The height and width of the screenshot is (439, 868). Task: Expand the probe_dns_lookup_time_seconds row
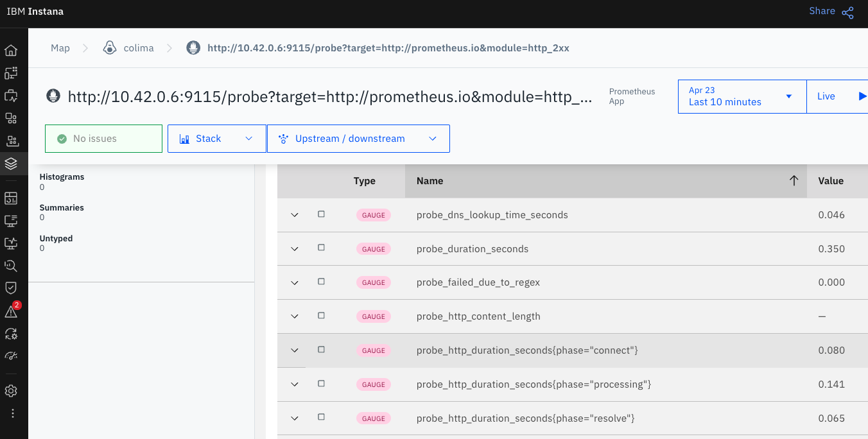[x=295, y=215]
